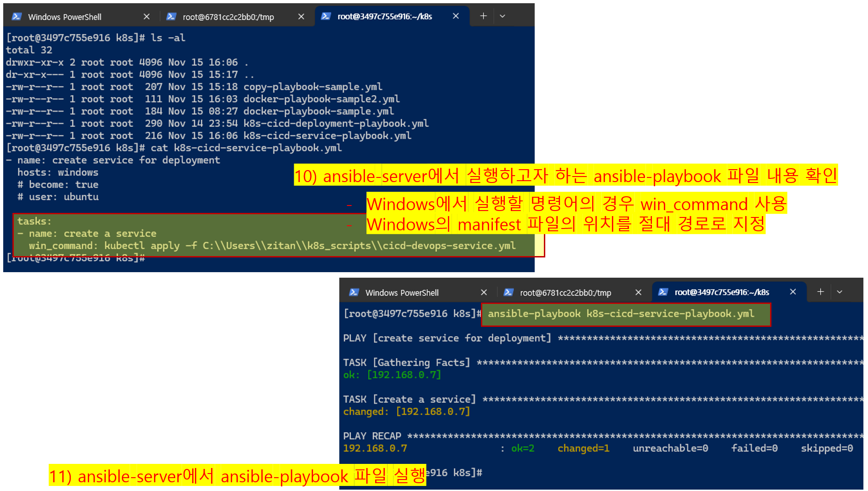Click PowerShell icon on ~/k8s tab, top terminal
The image size is (868, 491).
pos(325,16)
